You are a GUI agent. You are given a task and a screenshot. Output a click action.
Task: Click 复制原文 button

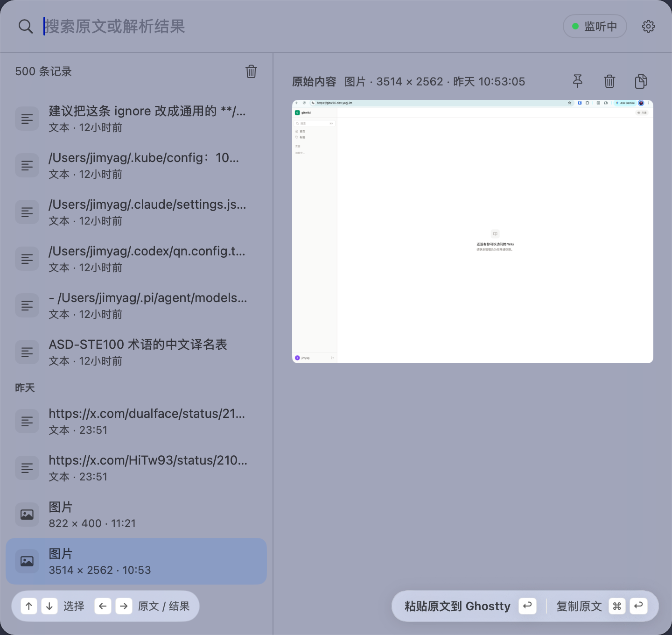[602, 606]
